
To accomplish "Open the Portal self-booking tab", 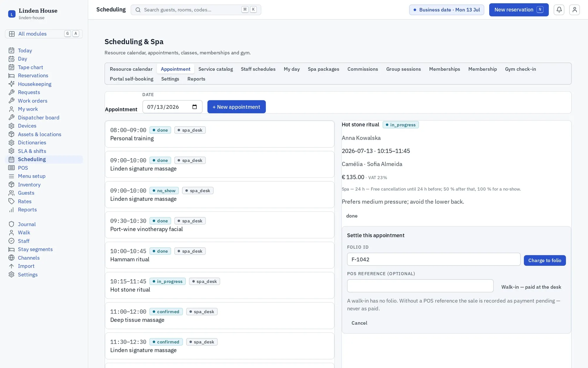I will (131, 79).
